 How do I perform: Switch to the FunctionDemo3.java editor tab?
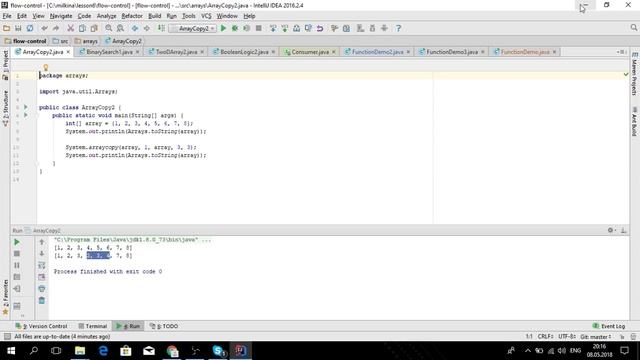pyautogui.click(x=452, y=52)
